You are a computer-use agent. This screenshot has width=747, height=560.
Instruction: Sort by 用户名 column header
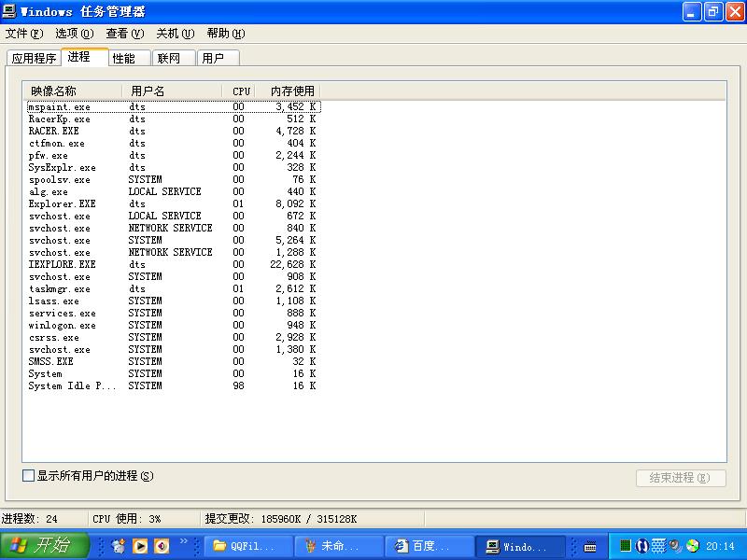click(x=172, y=91)
